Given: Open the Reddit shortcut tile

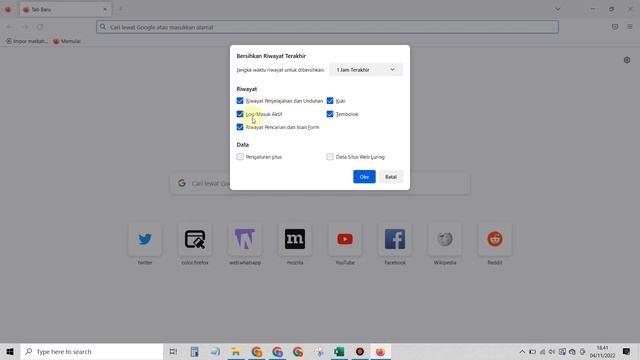Looking at the screenshot, I should tap(495, 240).
